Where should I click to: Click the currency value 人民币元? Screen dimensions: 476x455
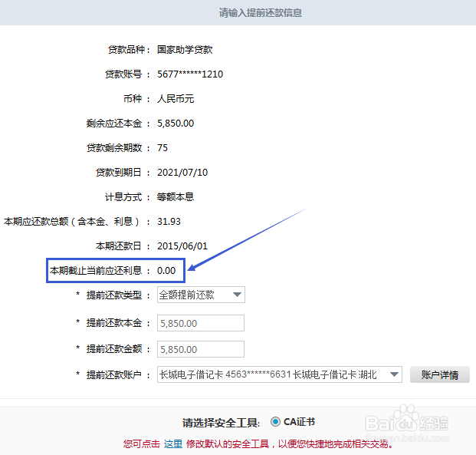tap(176, 99)
